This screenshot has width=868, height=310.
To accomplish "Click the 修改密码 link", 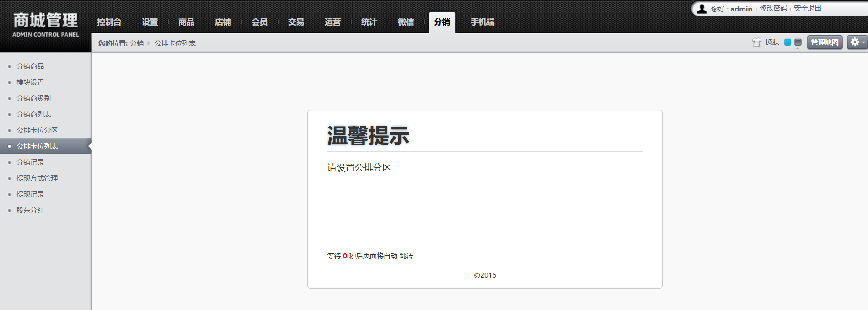I will click(x=773, y=8).
